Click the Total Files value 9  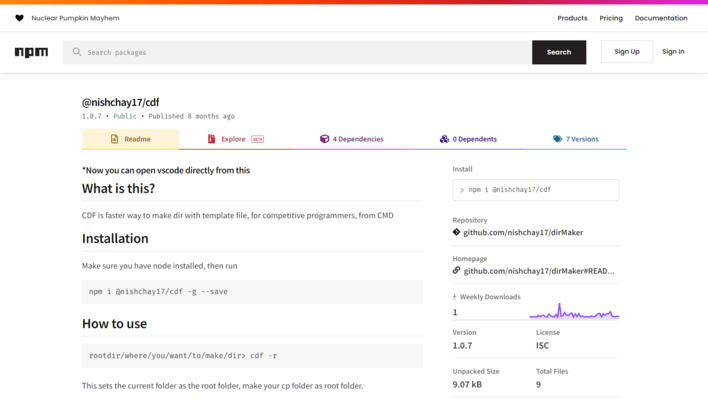coord(538,385)
